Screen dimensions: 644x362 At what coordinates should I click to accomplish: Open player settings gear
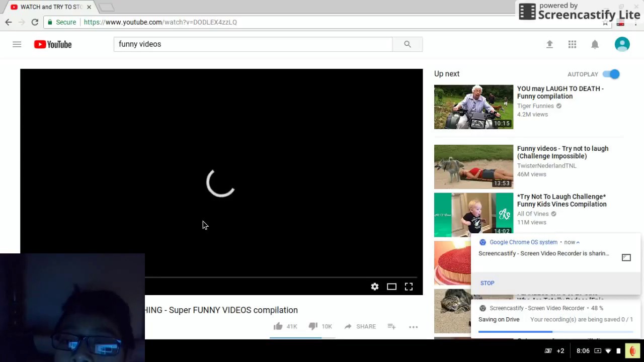click(x=375, y=287)
